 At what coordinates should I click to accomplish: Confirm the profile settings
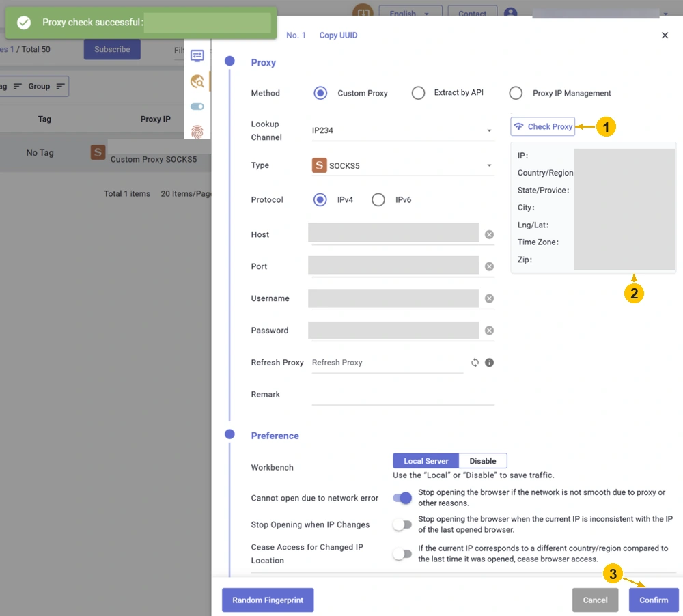coord(654,600)
